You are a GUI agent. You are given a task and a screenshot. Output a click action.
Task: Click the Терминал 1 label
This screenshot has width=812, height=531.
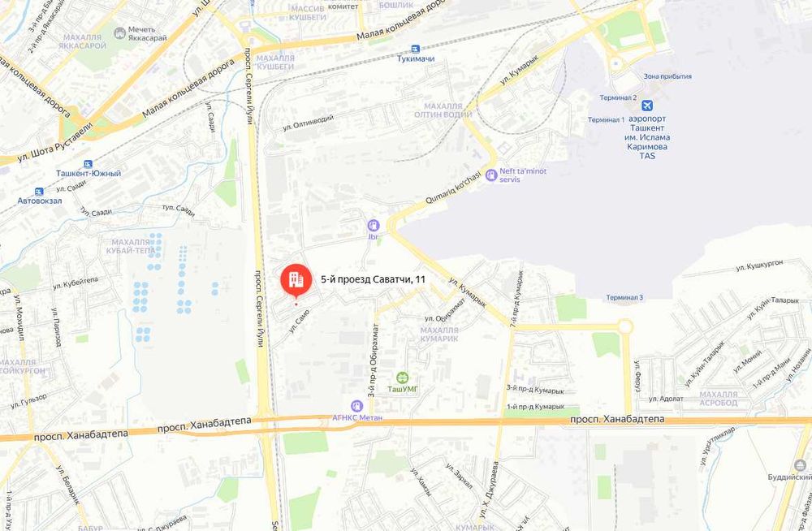(x=606, y=119)
